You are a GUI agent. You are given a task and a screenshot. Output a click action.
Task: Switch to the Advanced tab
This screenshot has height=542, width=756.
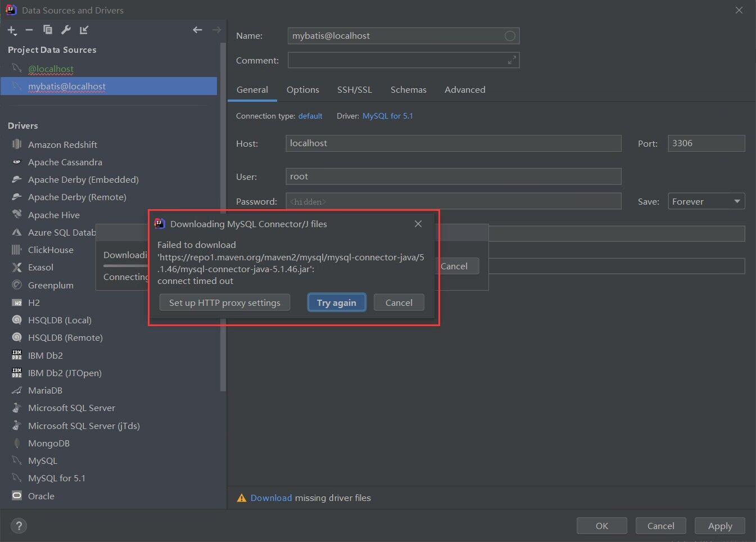point(465,89)
